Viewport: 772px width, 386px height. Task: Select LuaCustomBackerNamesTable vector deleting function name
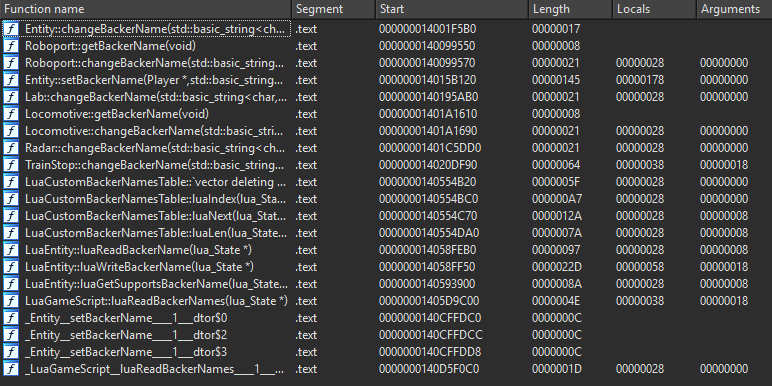point(155,182)
